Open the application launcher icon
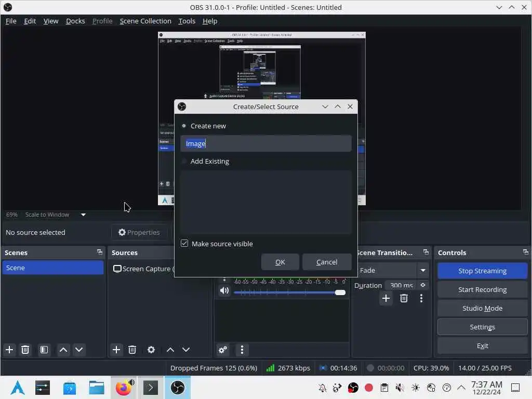The width and height of the screenshot is (532, 399). pyautogui.click(x=18, y=388)
